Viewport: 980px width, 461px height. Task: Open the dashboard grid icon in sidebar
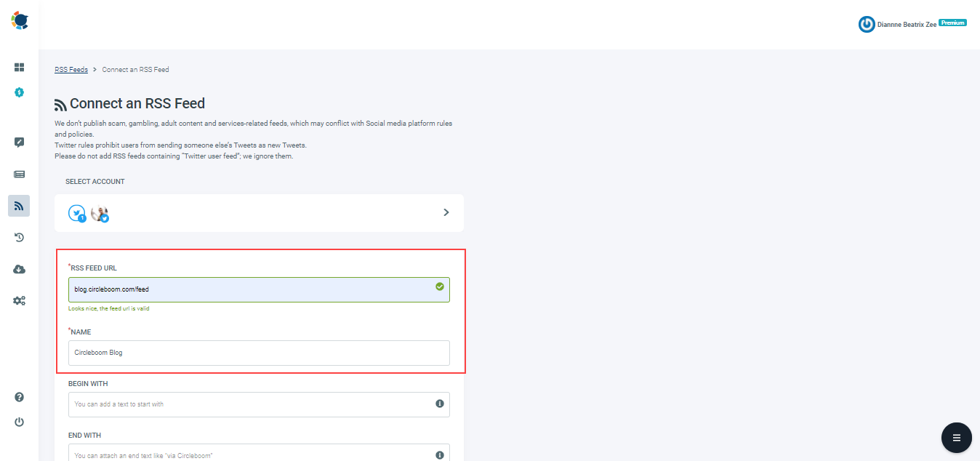pos(20,68)
